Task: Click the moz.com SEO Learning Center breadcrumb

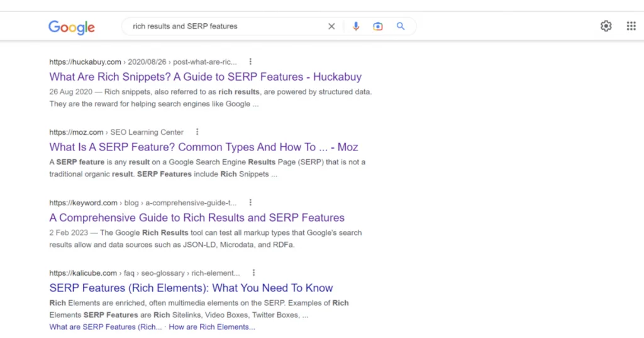Action: tap(116, 132)
